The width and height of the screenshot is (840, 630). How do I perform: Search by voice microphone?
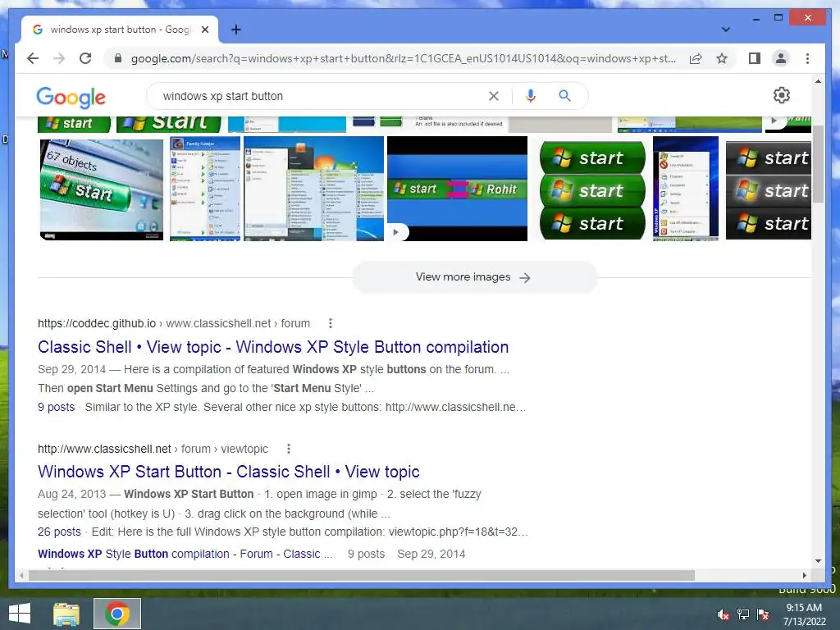pos(531,96)
